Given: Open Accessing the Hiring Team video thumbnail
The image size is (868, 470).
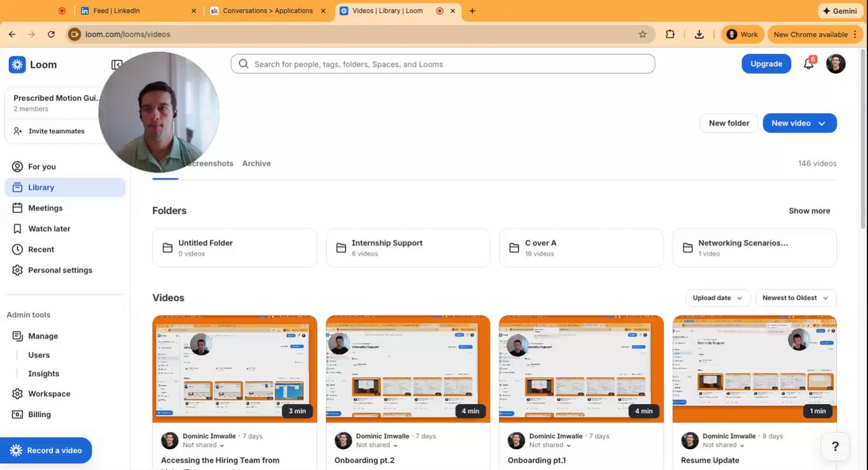Looking at the screenshot, I should coord(235,369).
